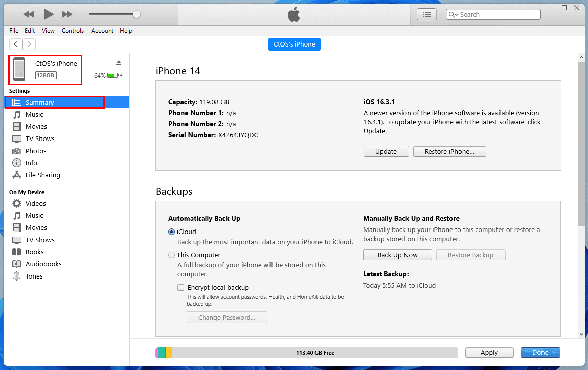Click the 113.40 GB Free storage bar
The image size is (588, 370).
pos(315,352)
